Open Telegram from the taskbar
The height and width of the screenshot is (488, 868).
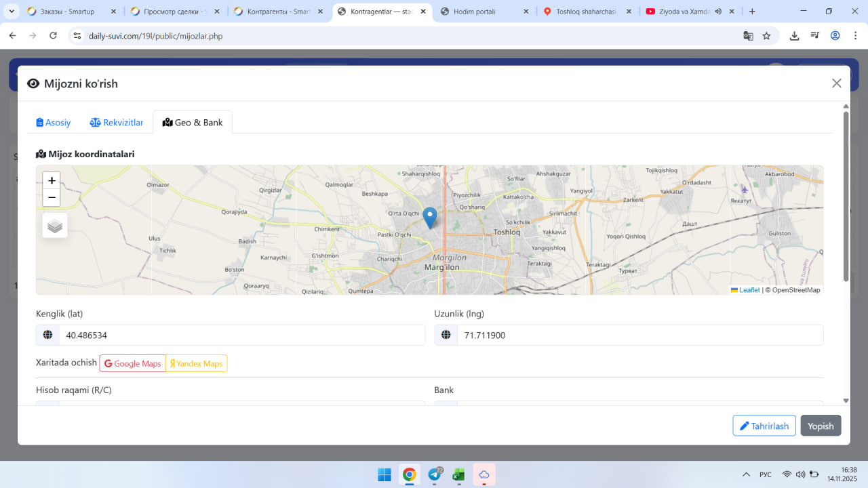click(x=435, y=474)
